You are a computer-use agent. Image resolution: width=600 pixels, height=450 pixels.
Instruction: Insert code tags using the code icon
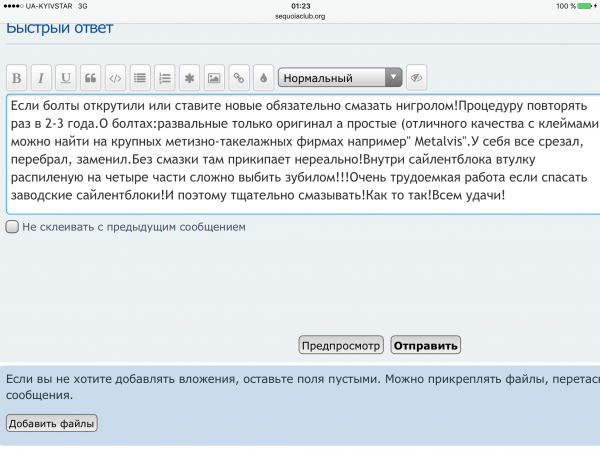[x=116, y=77]
